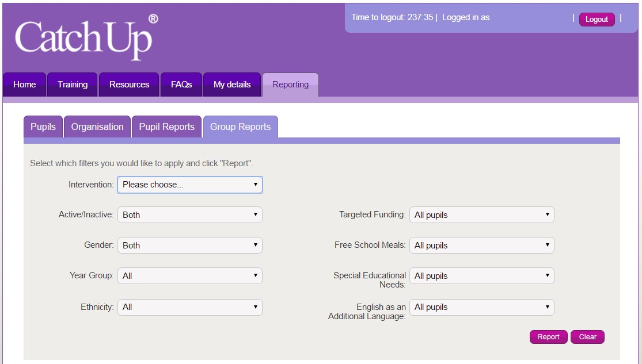Open the Targeted Funding dropdown
The width and height of the screenshot is (642, 364).
coord(482,215)
